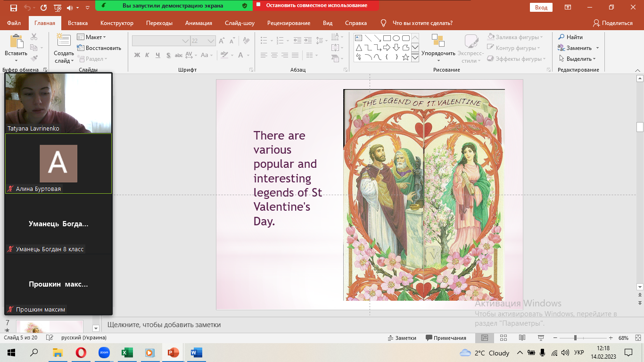Toggle Comments pane (Примечания)
This screenshot has width=644, height=362.
pyautogui.click(x=446, y=338)
